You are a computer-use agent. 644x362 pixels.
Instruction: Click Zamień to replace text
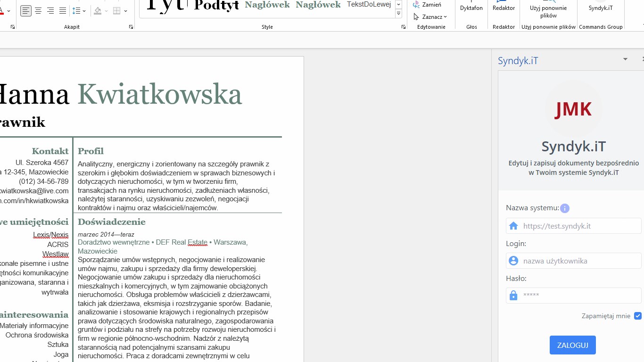(x=427, y=5)
